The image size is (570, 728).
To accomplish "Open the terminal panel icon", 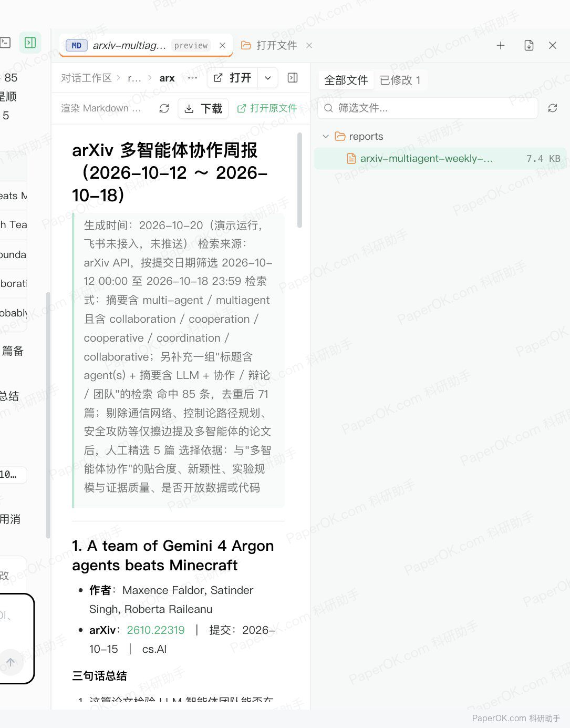I will point(5,43).
